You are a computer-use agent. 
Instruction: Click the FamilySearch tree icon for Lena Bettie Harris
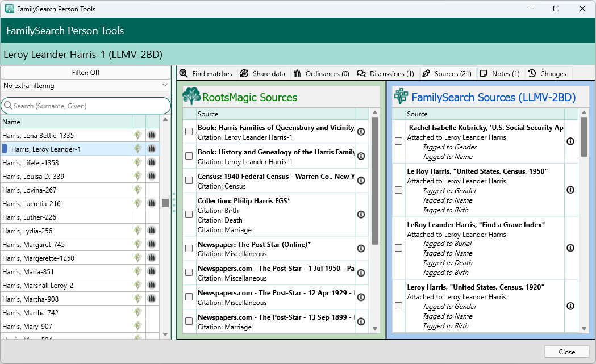138,135
